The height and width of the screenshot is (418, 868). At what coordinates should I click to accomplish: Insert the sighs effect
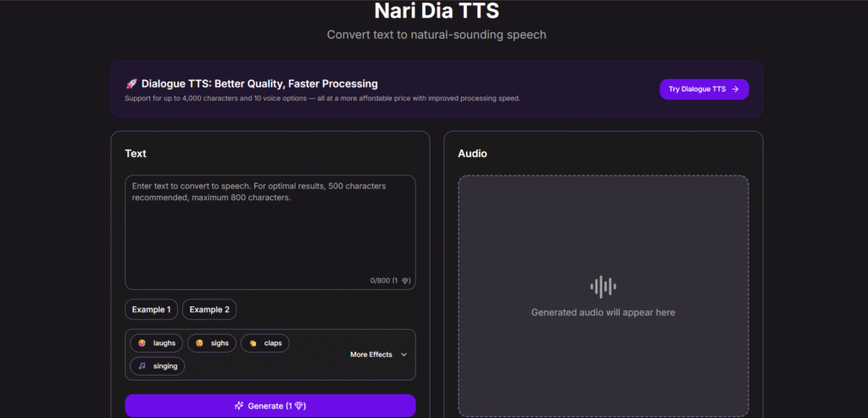coord(211,343)
